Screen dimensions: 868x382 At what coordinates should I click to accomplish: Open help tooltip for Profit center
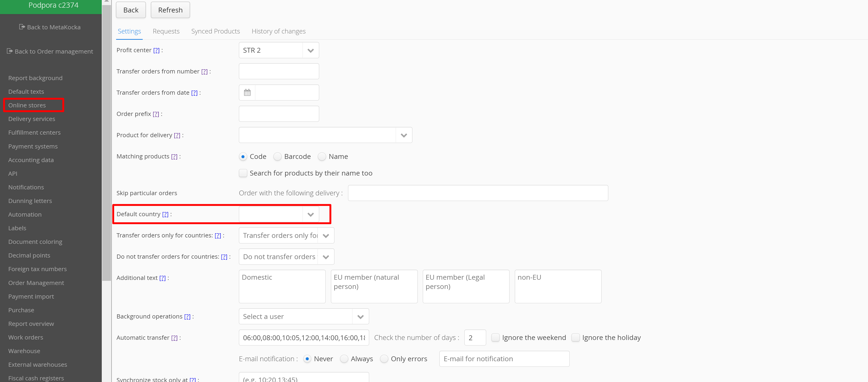(156, 50)
